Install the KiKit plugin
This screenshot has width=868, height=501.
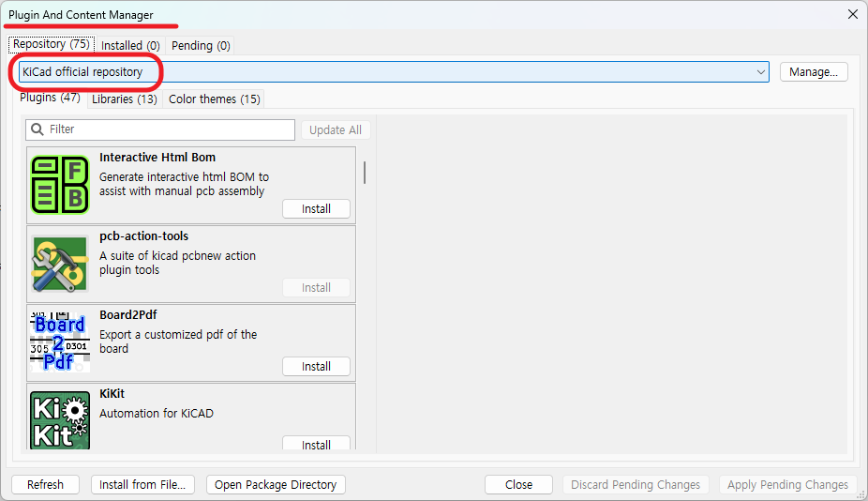click(316, 443)
